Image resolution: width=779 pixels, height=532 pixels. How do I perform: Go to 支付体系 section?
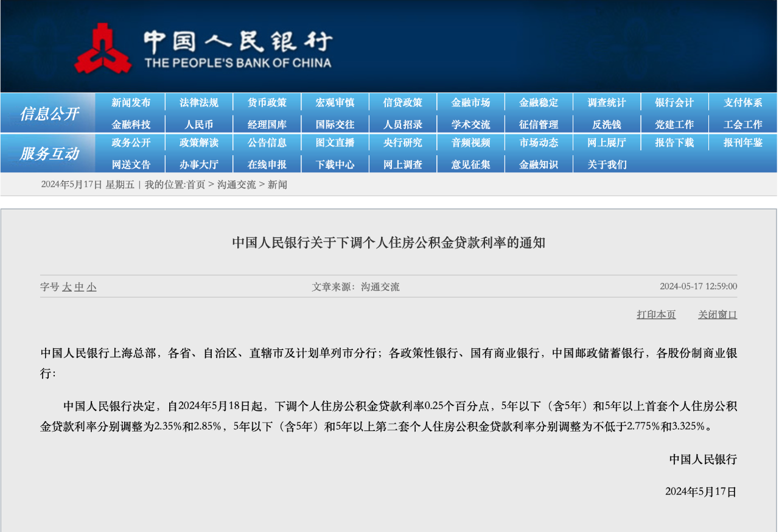(x=743, y=103)
